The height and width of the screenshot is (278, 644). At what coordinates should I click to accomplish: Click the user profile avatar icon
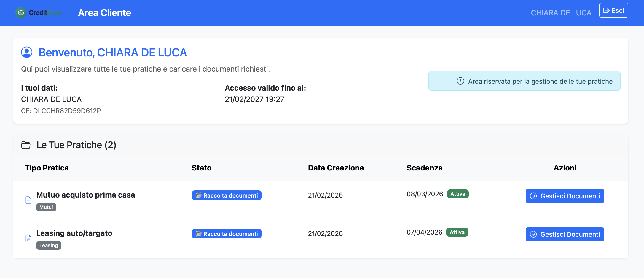click(x=27, y=52)
